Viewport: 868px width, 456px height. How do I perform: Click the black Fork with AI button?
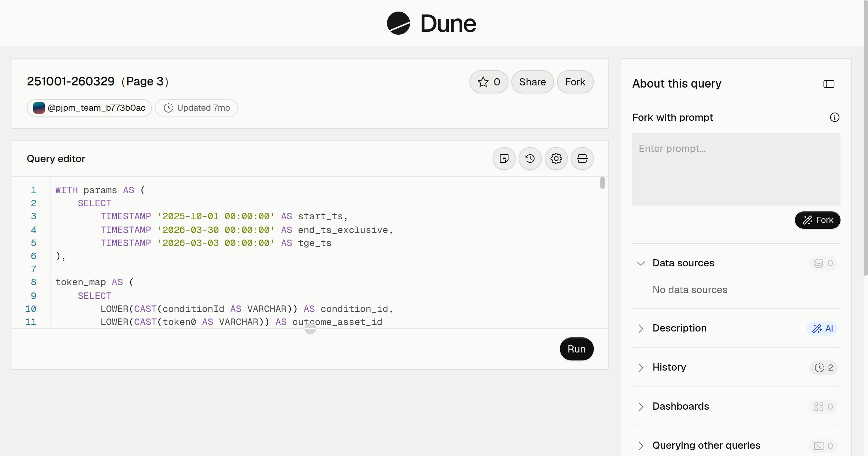pos(818,220)
